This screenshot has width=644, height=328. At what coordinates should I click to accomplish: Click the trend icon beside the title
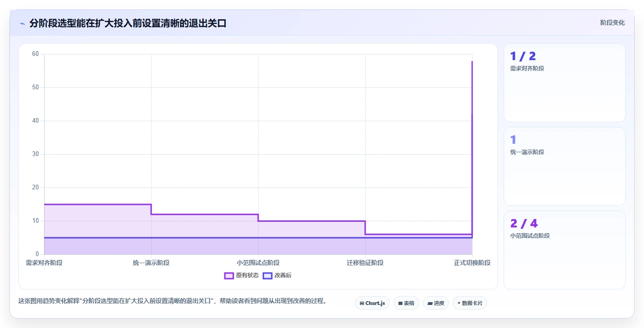click(22, 23)
